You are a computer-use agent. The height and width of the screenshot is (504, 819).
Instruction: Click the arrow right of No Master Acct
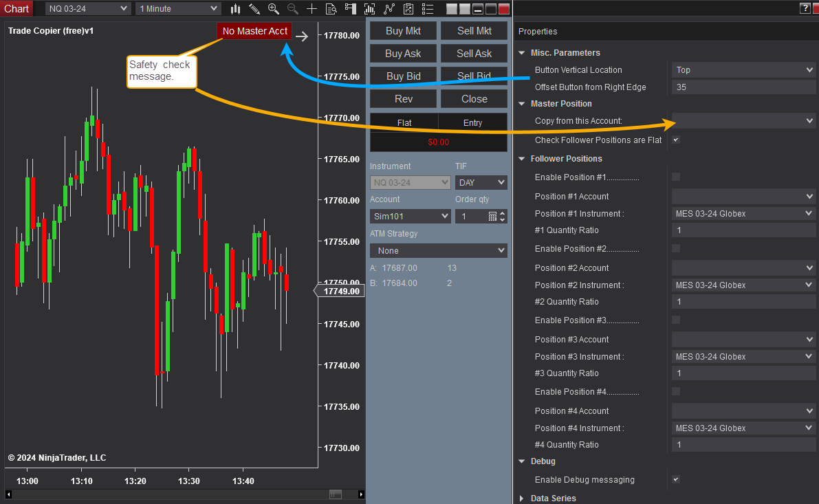[302, 36]
